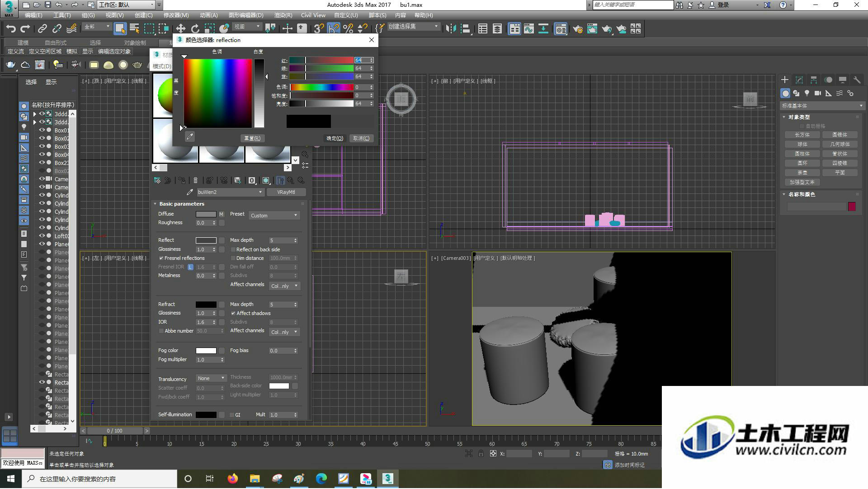Toggle the Fresnel IOR lock L button

coord(190,267)
